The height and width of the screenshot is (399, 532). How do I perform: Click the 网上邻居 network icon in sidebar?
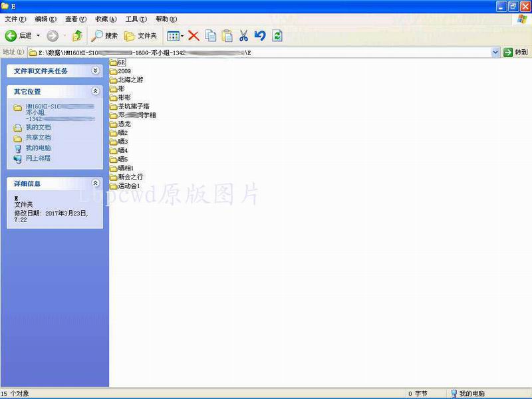pos(18,159)
